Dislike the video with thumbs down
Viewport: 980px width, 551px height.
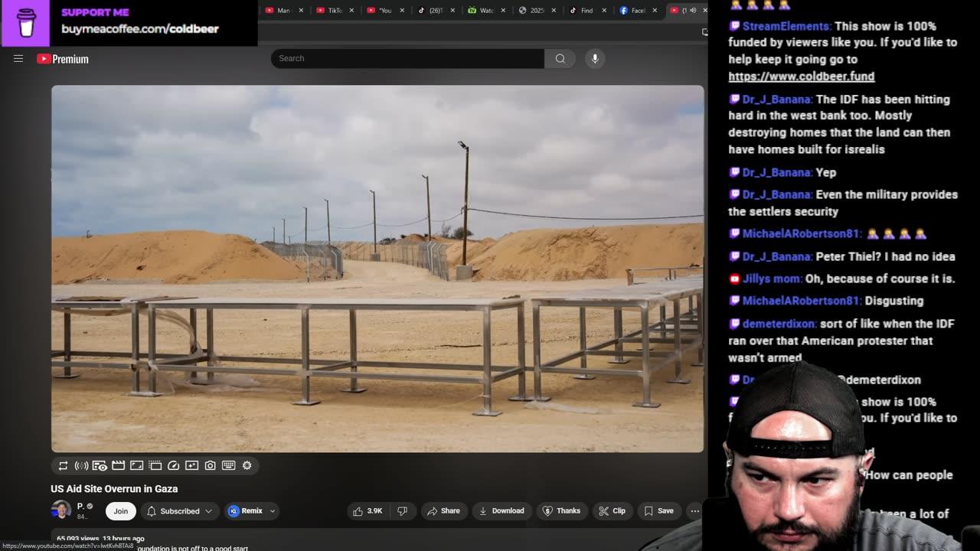(x=402, y=510)
